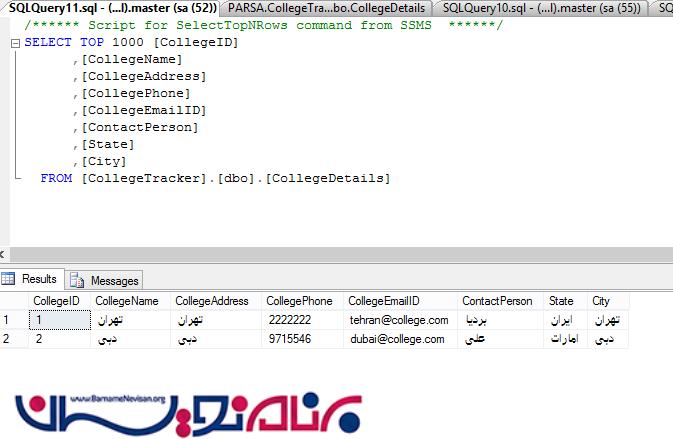The width and height of the screenshot is (673, 439).
Task: Click the Results grid icon
Action: tap(8, 279)
